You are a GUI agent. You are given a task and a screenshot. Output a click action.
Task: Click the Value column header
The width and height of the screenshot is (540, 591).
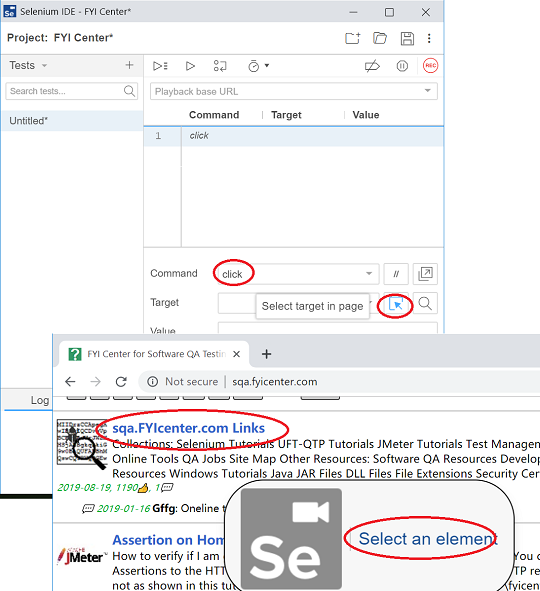(x=366, y=115)
